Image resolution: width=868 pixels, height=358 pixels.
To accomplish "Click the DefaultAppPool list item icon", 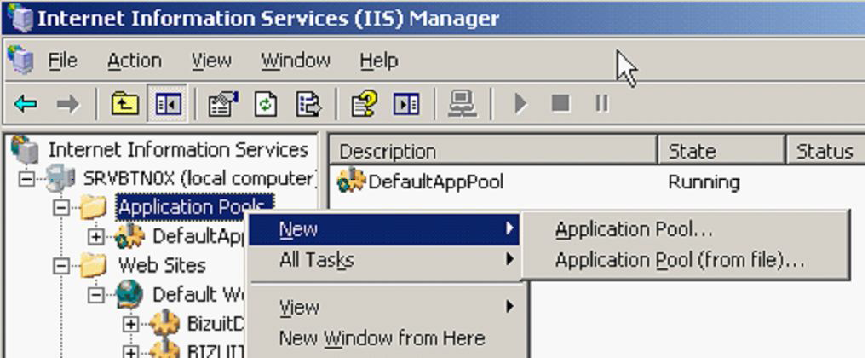I will click(x=351, y=181).
